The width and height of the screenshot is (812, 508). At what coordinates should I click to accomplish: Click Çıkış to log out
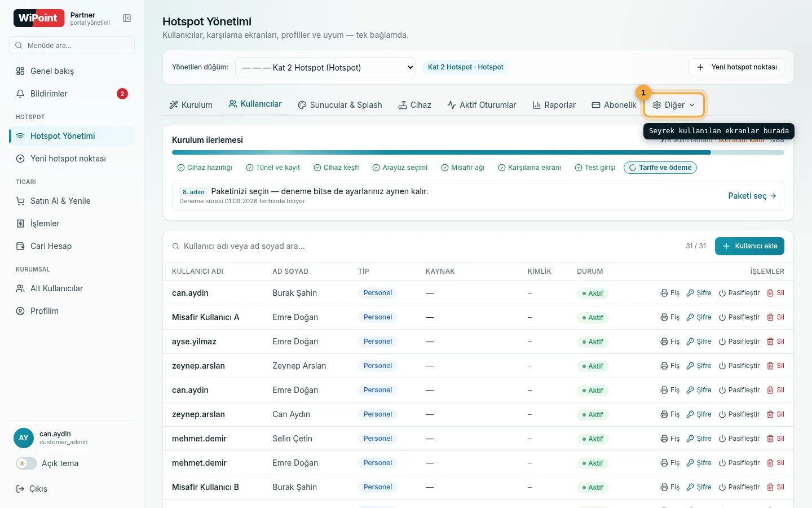click(32, 489)
